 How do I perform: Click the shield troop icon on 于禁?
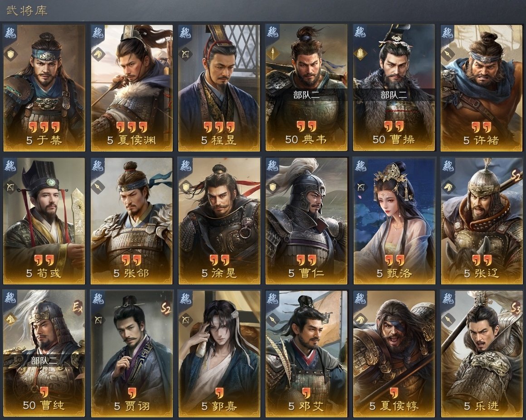[x=10, y=54]
